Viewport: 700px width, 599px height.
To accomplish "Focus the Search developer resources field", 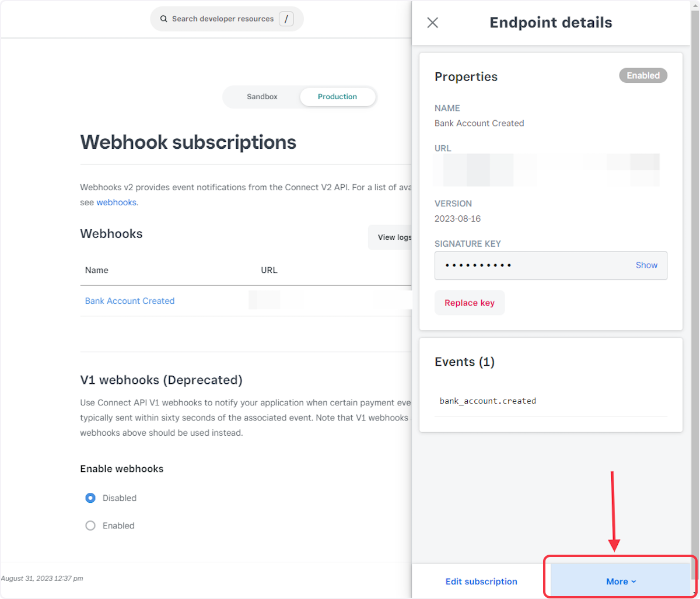I will pyautogui.click(x=223, y=19).
